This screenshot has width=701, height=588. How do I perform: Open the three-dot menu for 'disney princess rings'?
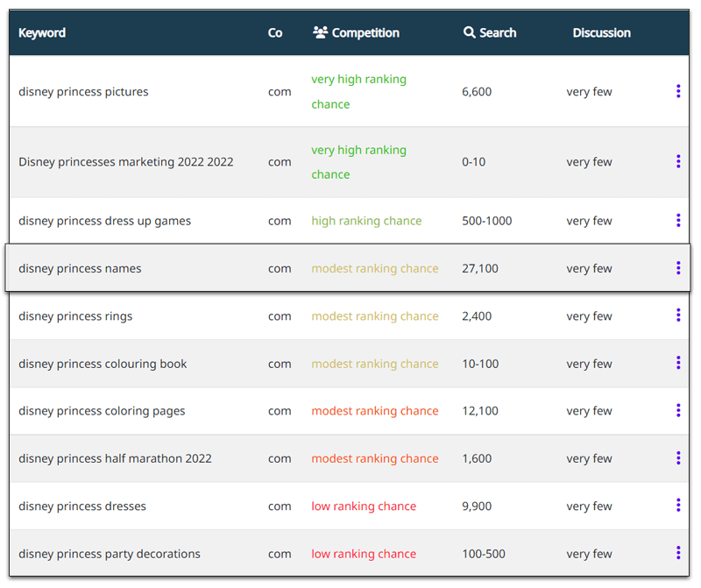pos(678,315)
